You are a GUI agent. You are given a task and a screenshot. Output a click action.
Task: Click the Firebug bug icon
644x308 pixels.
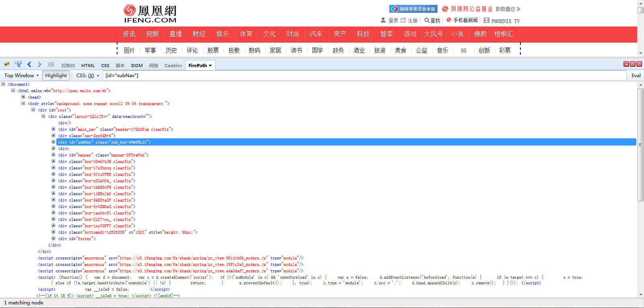(x=7, y=64)
